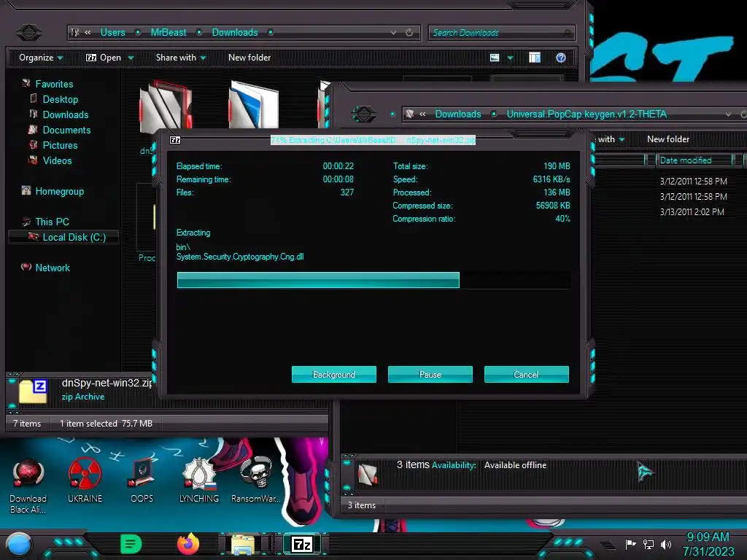This screenshot has width=747, height=560.
Task: Open the Organize menu
Action: pyautogui.click(x=41, y=58)
